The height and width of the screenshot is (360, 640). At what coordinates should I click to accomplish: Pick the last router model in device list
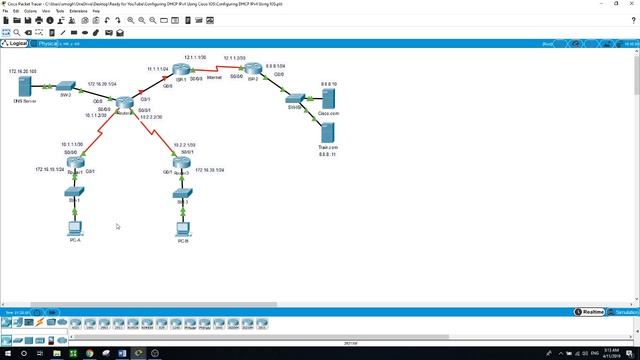click(262, 324)
